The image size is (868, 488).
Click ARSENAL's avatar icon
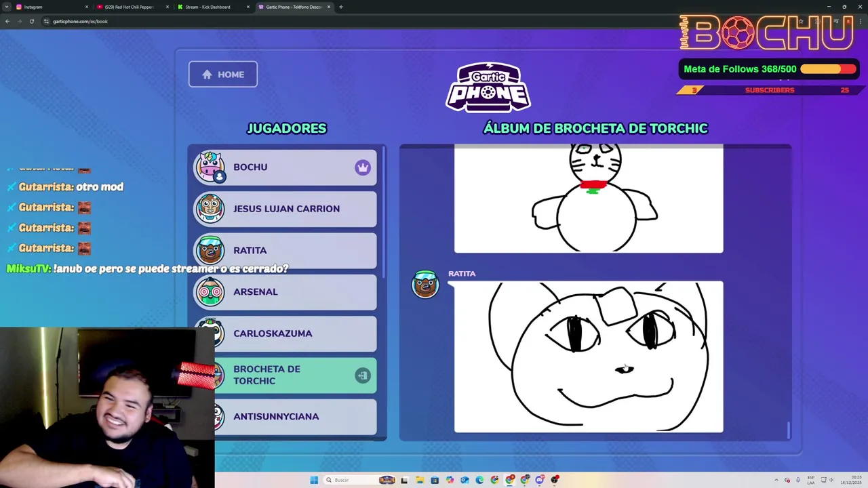pyautogui.click(x=210, y=291)
